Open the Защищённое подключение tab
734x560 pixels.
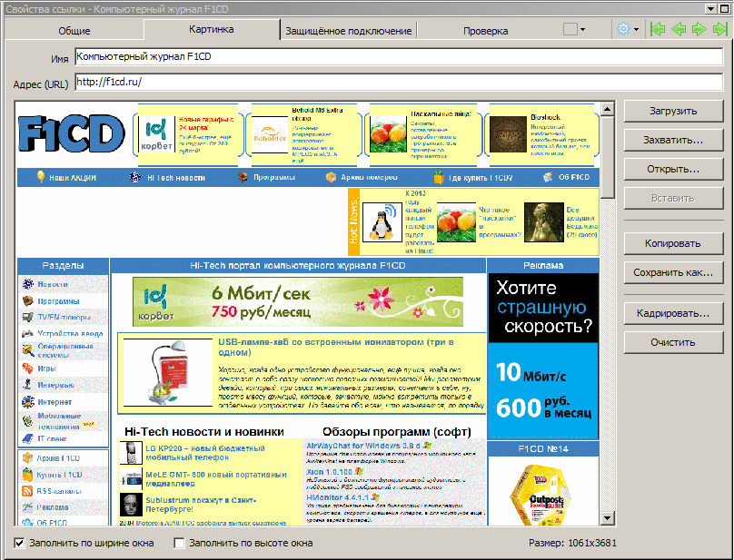coord(348,31)
